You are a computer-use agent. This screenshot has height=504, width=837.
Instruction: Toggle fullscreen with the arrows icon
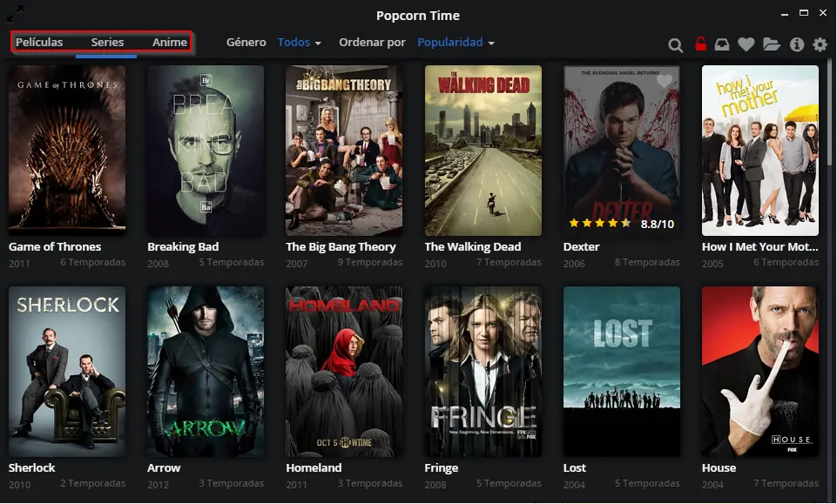[x=15, y=13]
